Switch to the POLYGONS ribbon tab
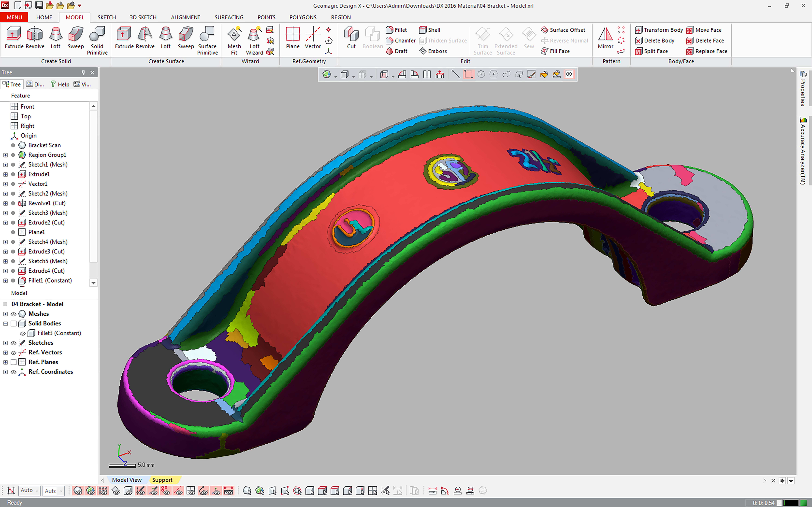The height and width of the screenshot is (507, 812). coord(303,17)
